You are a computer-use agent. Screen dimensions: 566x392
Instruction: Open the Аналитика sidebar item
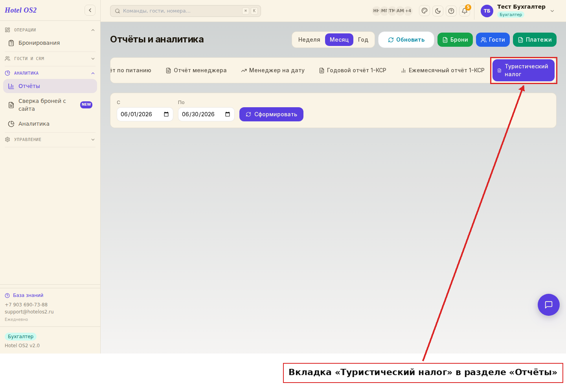point(50,124)
